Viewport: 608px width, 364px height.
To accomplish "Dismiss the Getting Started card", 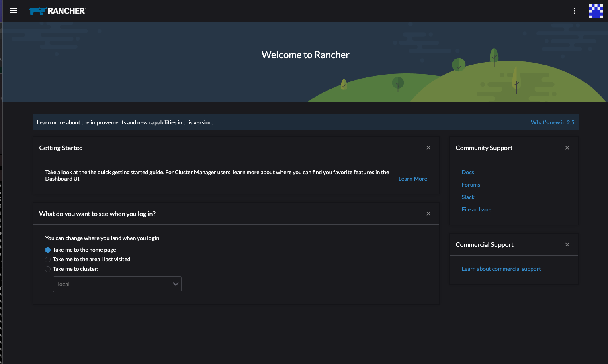I will click(428, 148).
